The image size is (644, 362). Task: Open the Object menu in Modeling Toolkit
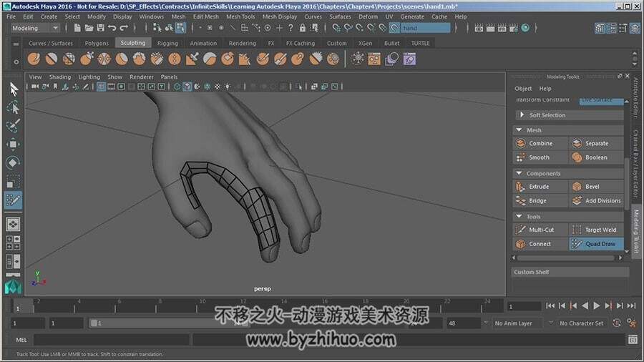(523, 89)
